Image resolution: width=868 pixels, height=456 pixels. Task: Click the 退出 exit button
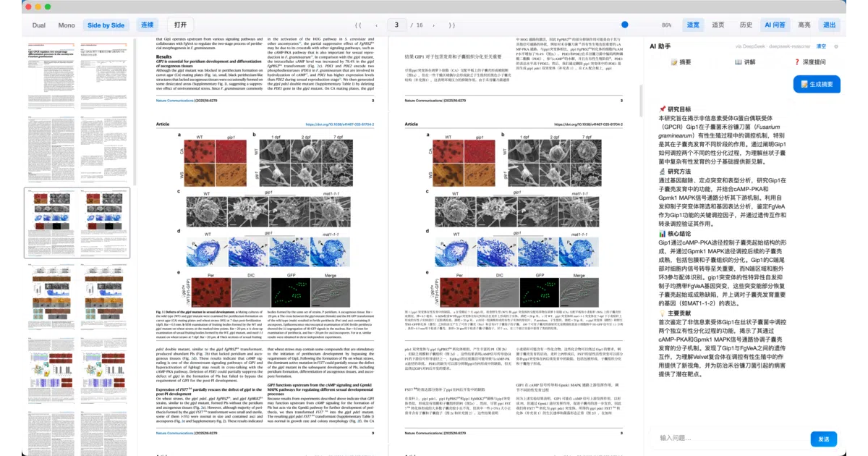[x=829, y=25]
